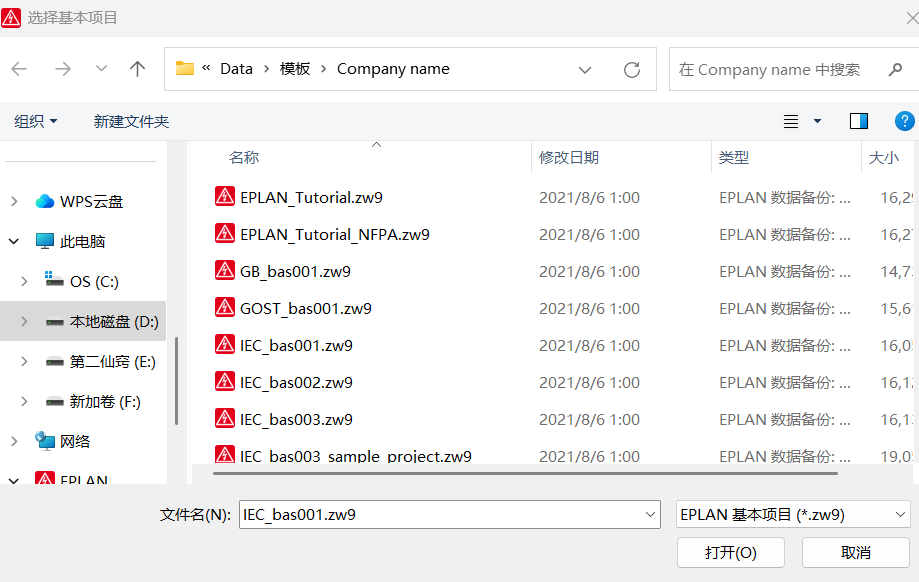Image resolution: width=919 pixels, height=582 pixels.
Task: Expand the 网络 tree node
Action: click(14, 441)
